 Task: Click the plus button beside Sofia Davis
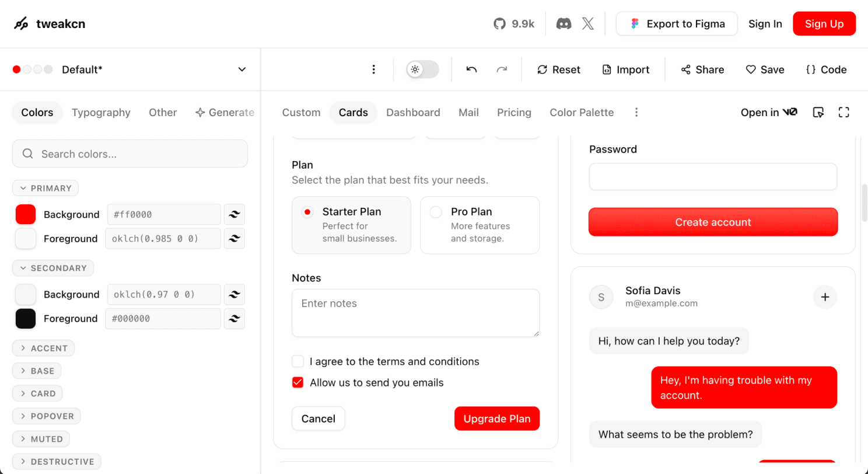point(825,297)
